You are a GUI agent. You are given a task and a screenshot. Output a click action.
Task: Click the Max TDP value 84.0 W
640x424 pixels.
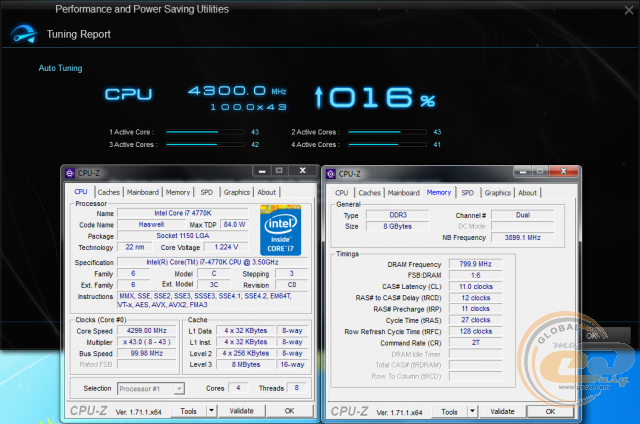[x=234, y=224]
